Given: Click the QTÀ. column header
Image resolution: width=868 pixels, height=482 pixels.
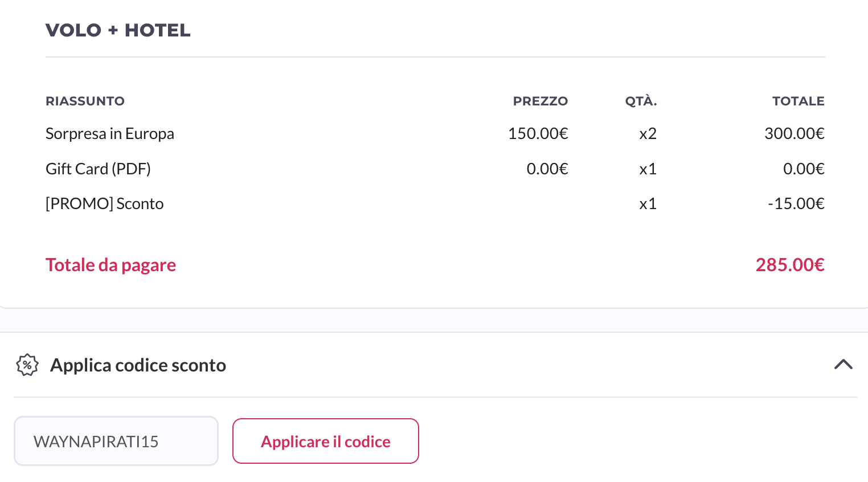Looking at the screenshot, I should pos(641,101).
